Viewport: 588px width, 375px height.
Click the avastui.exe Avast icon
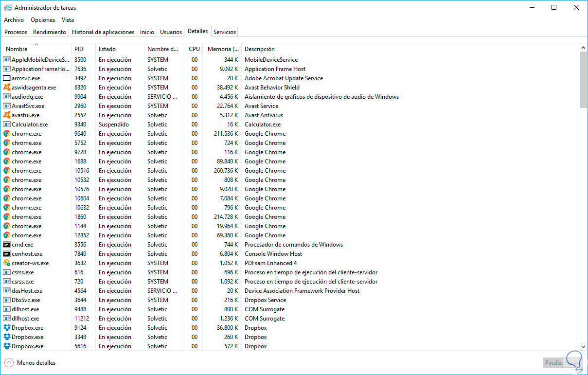[x=7, y=115]
